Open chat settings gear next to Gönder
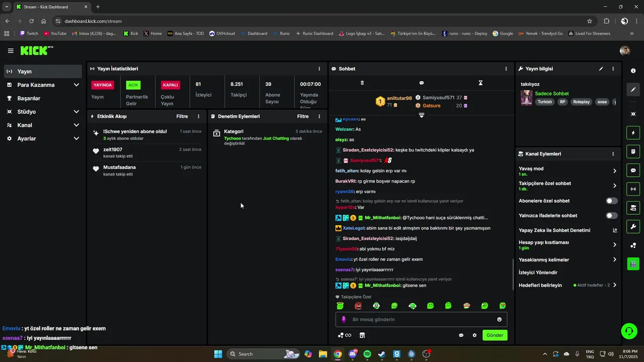 pos(474,335)
